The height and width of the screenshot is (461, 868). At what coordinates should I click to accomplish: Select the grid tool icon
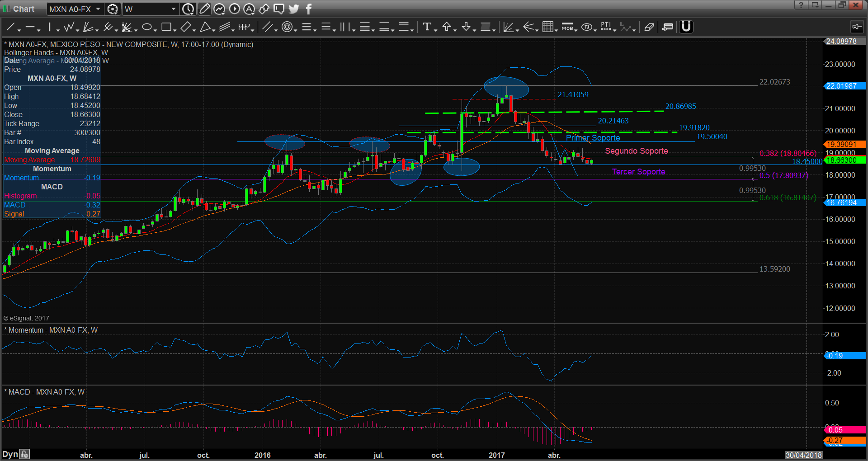tap(548, 27)
